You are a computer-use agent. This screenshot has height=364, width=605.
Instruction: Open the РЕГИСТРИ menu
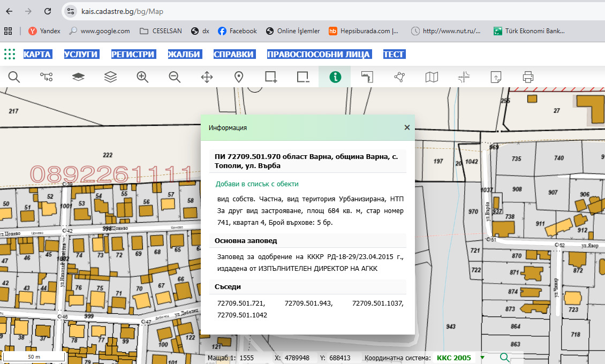click(133, 54)
